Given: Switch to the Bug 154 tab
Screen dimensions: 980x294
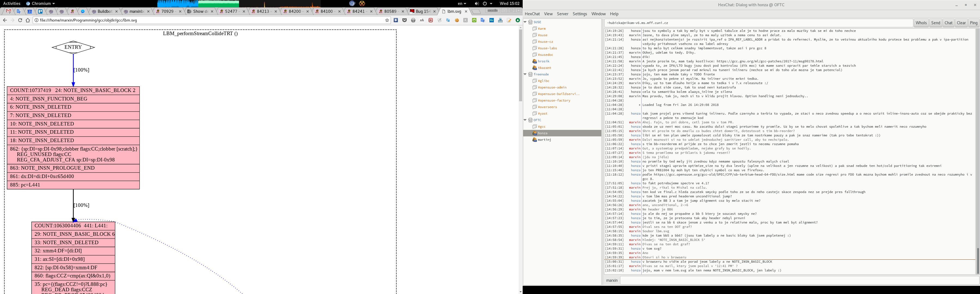Looking at the screenshot, I should click(423, 11).
